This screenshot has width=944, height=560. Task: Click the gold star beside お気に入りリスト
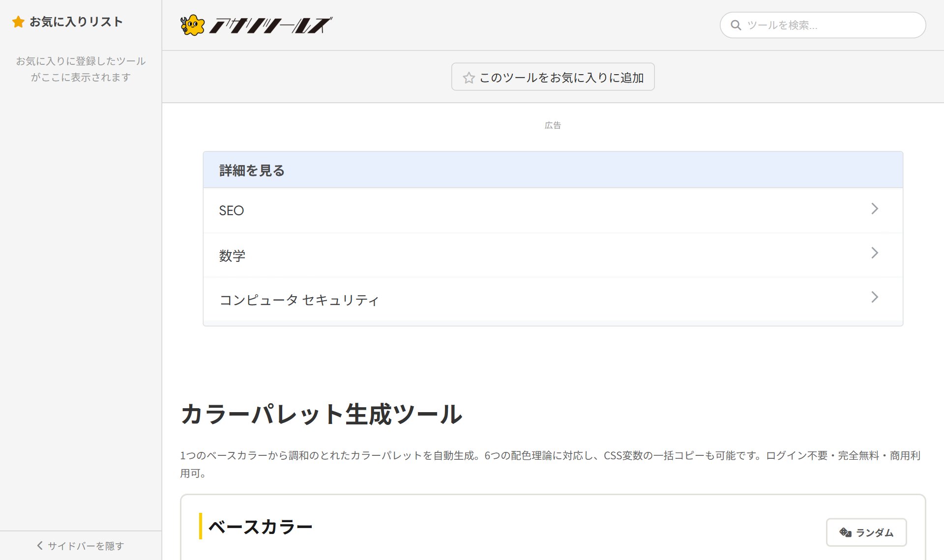point(18,22)
